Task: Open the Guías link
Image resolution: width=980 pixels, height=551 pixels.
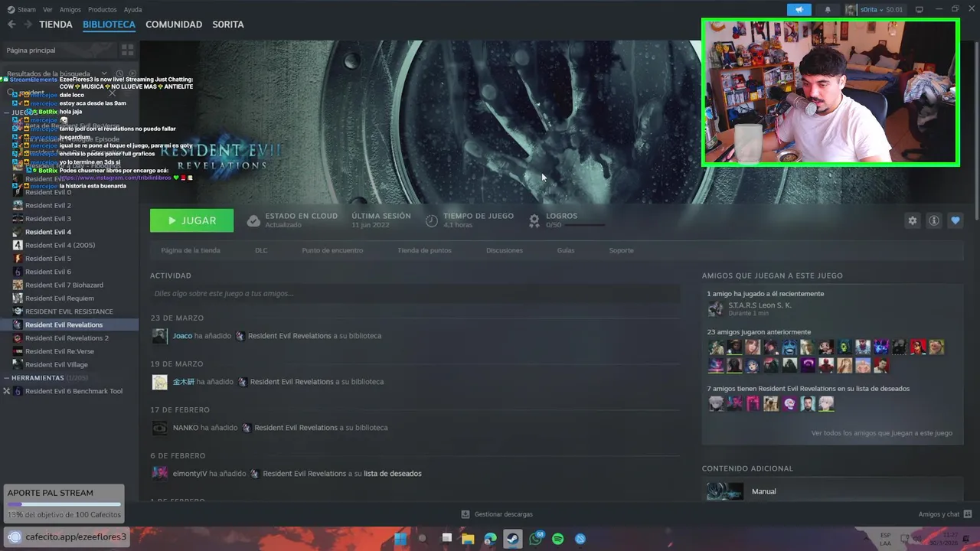Action: point(566,250)
